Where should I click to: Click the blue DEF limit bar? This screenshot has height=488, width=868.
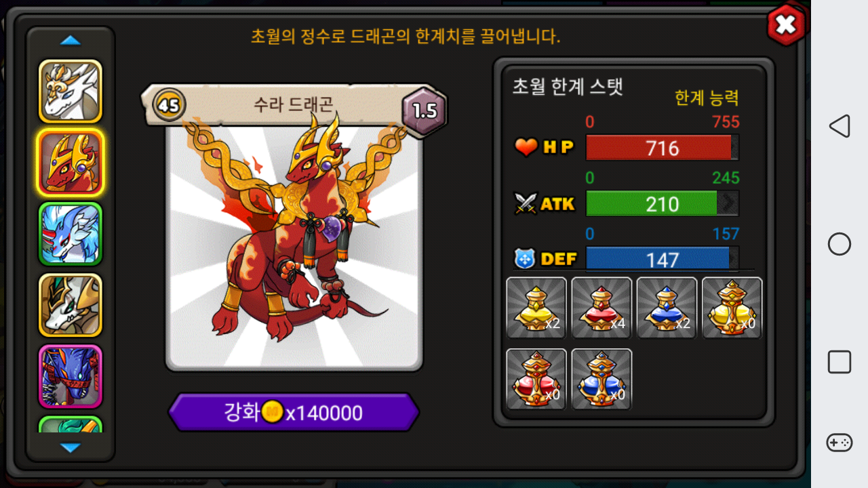point(662,259)
